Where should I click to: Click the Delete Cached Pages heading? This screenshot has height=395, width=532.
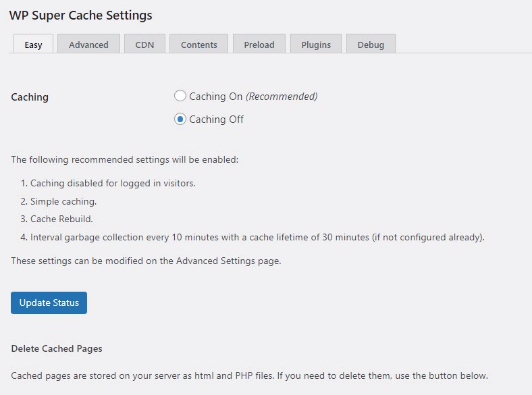click(57, 349)
